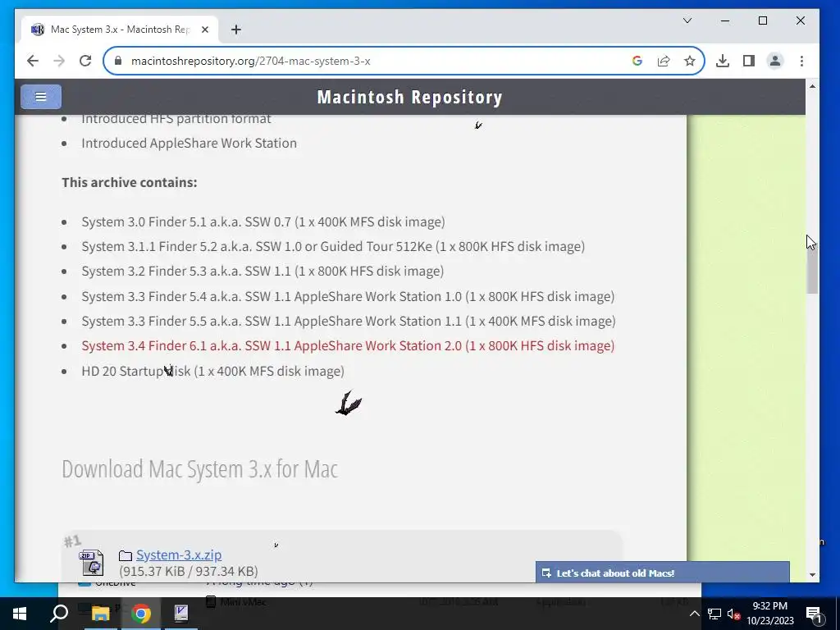Go back to the previous page

coord(33,61)
